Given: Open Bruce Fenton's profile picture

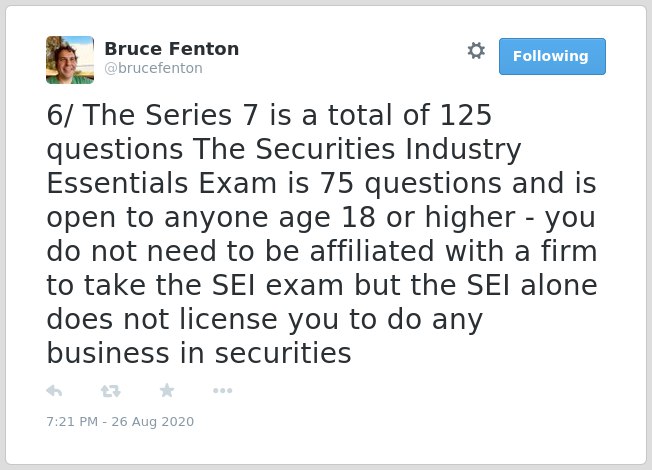Looking at the screenshot, I should (x=70, y=60).
